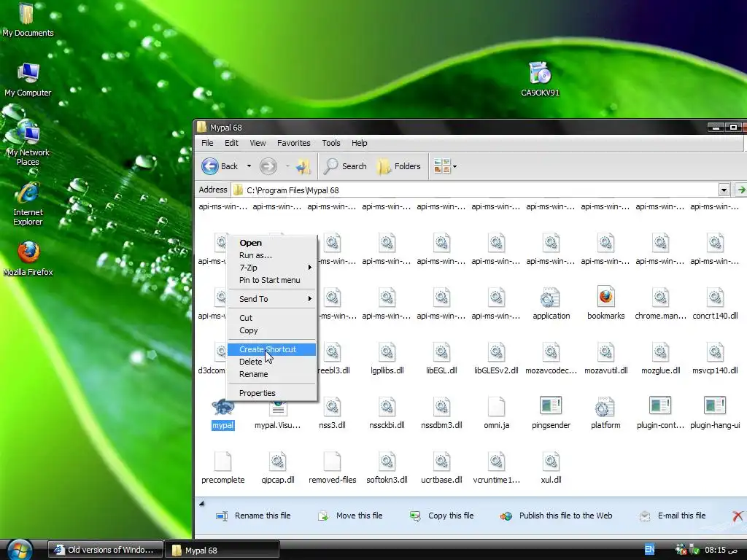This screenshot has height=560, width=747.
Task: Click the Forward arrow toolbar button
Action: (x=268, y=166)
